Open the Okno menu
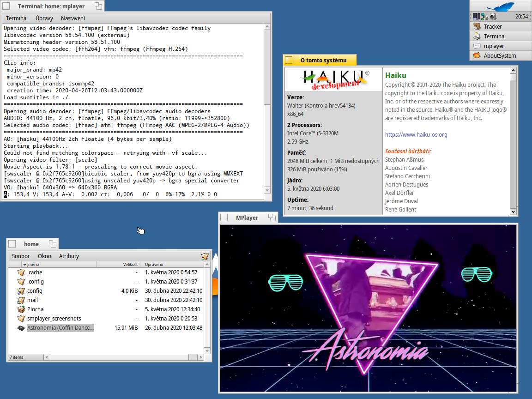Image resolution: width=532 pixels, height=399 pixels. [44, 256]
